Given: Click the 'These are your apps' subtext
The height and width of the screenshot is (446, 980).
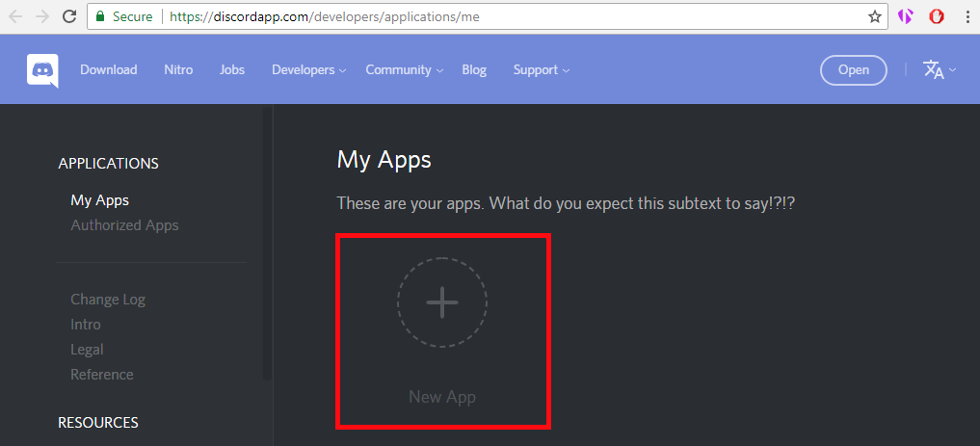Looking at the screenshot, I should tap(566, 203).
